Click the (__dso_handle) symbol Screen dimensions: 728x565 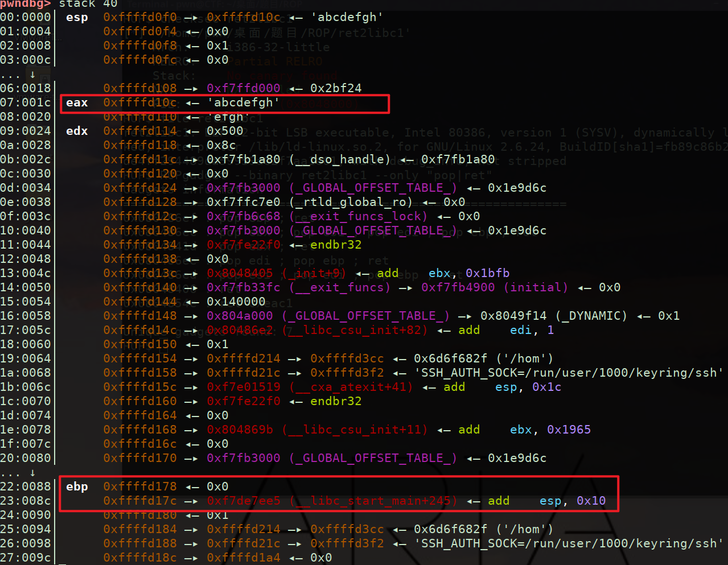(x=340, y=160)
